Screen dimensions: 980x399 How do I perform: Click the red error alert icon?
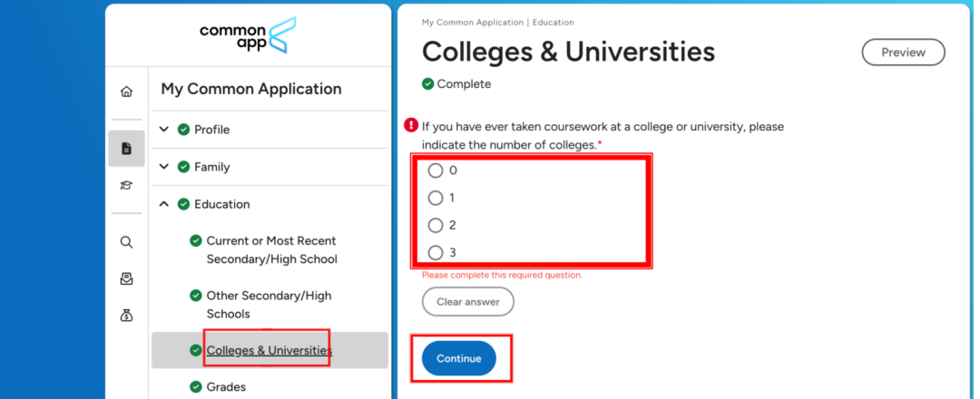pyautogui.click(x=411, y=125)
